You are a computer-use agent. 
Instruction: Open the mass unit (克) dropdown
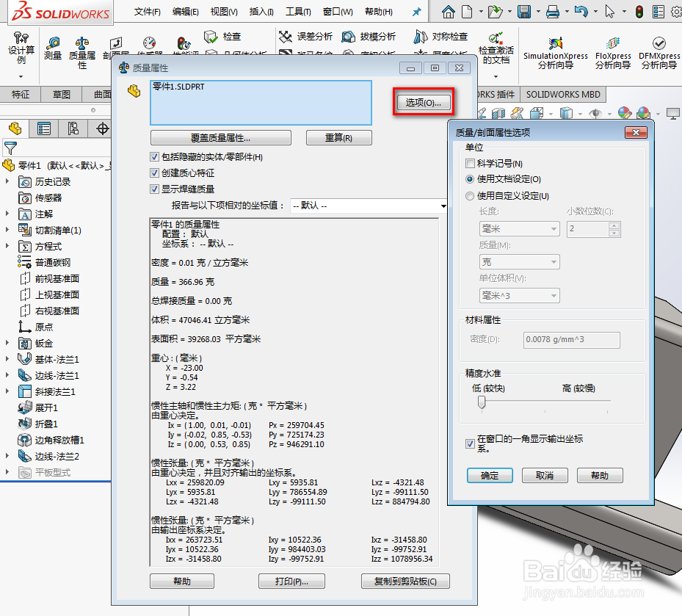pyautogui.click(x=519, y=262)
